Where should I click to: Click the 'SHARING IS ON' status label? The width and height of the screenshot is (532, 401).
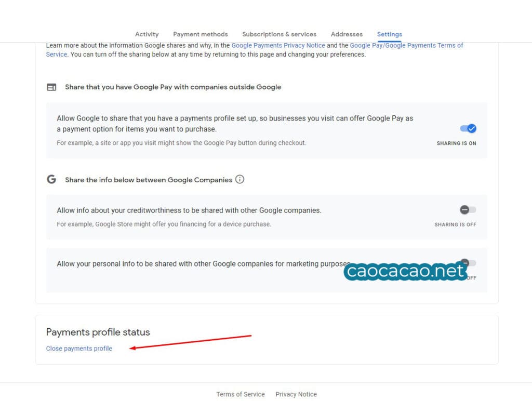[x=456, y=143]
